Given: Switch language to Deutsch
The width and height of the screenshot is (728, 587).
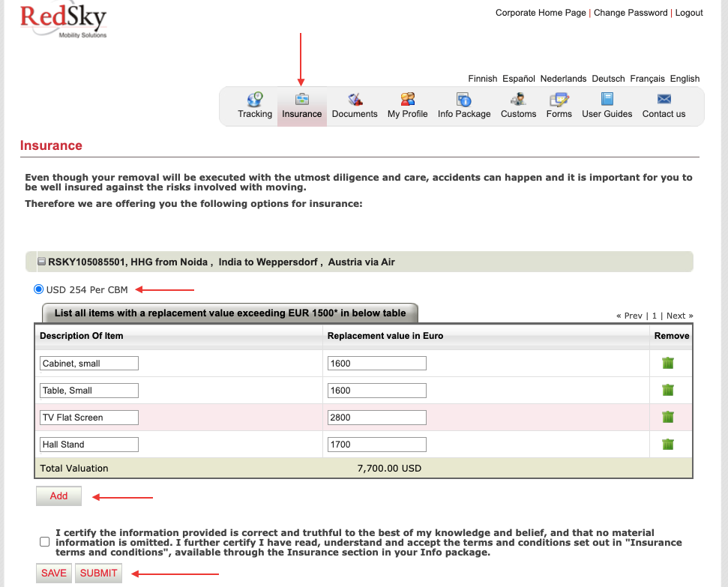Looking at the screenshot, I should tap(608, 79).
